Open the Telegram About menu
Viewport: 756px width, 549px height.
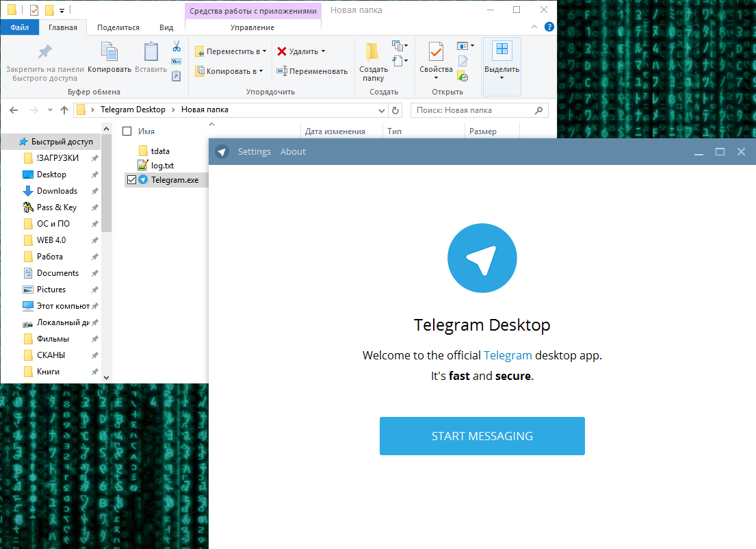pyautogui.click(x=293, y=152)
